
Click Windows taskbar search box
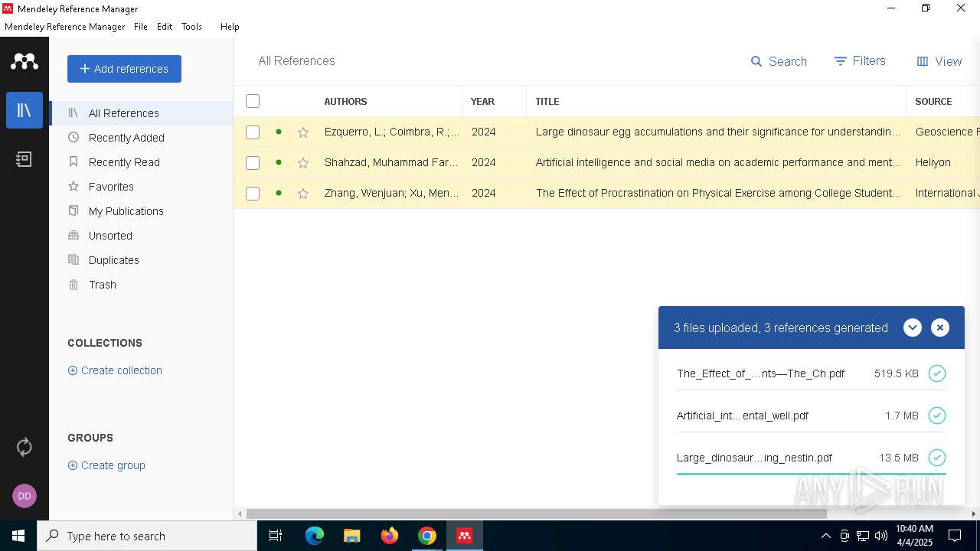pos(147,536)
